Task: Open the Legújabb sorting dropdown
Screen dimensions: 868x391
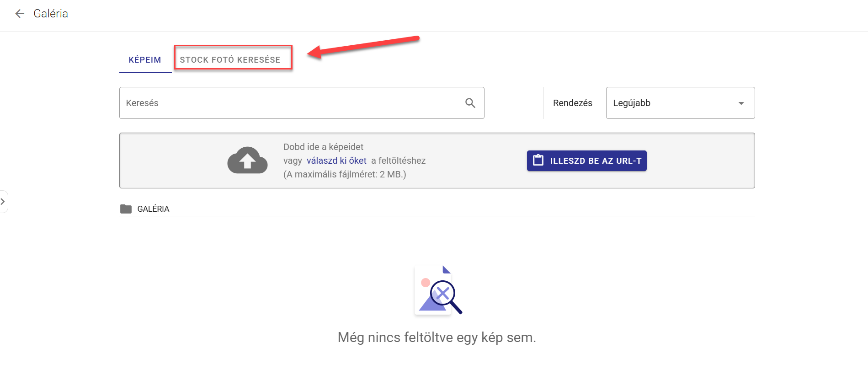Action: coord(680,103)
